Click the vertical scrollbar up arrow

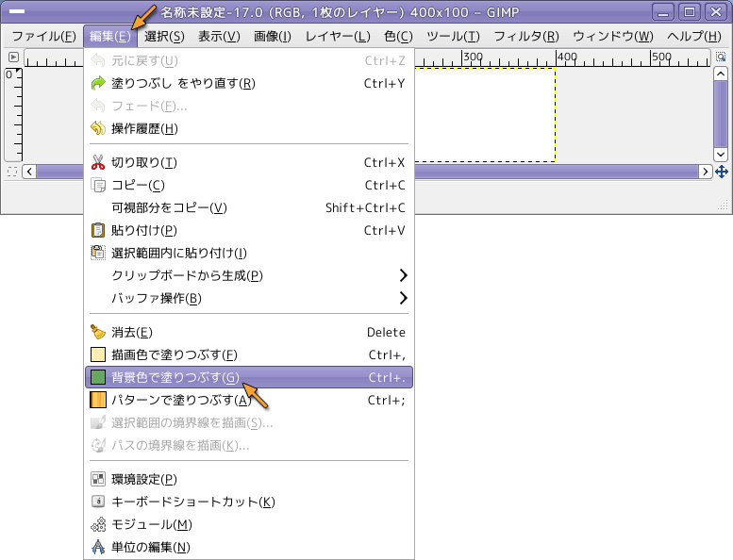[x=721, y=74]
